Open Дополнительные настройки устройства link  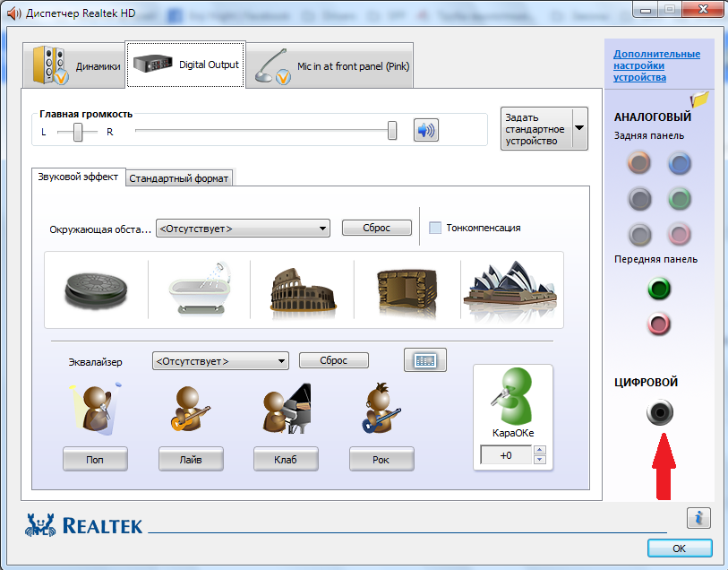(x=656, y=65)
